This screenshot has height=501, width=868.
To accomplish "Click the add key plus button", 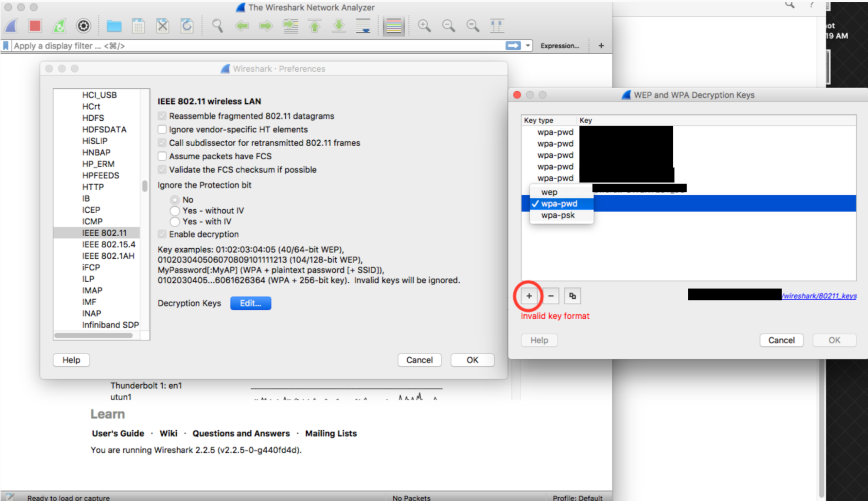I will [x=529, y=296].
